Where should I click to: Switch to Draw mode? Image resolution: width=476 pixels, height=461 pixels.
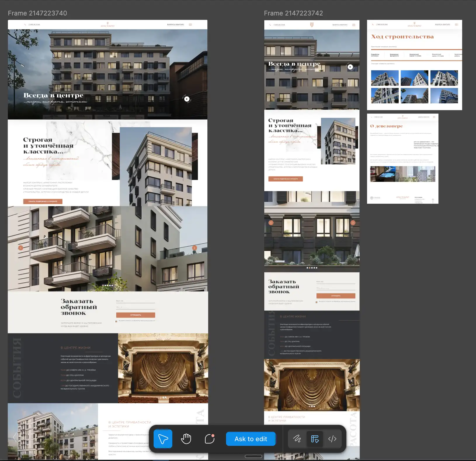[x=297, y=439]
